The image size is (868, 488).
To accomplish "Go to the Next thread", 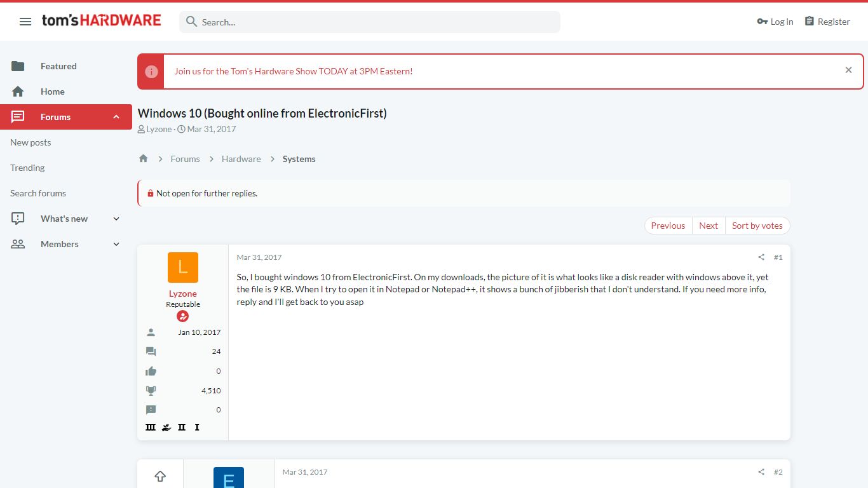I will pyautogui.click(x=709, y=226).
